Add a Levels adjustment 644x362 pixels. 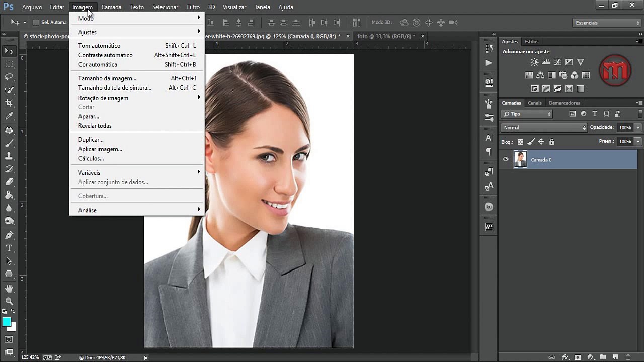(x=546, y=62)
